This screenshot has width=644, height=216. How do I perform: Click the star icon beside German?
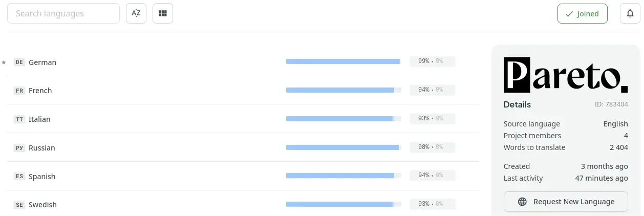(x=4, y=62)
